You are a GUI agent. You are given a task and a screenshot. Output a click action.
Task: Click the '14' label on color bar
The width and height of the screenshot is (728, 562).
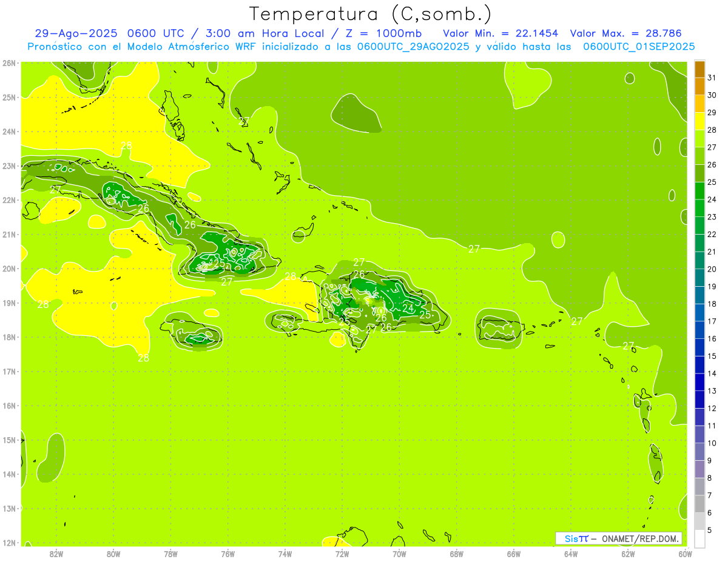click(712, 373)
